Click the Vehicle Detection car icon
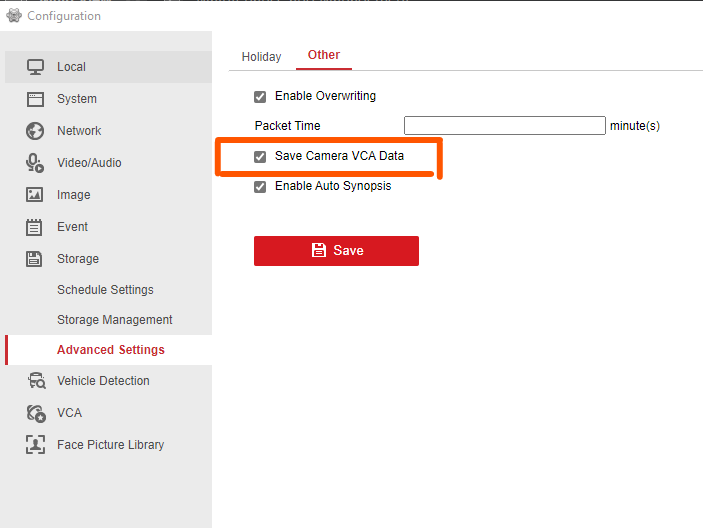The height and width of the screenshot is (528, 703). (36, 381)
